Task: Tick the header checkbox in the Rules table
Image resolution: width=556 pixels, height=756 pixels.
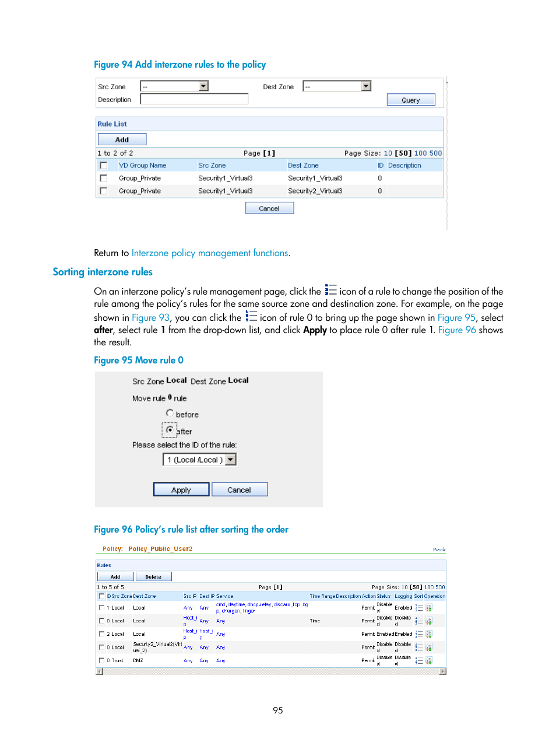Action: point(101,596)
